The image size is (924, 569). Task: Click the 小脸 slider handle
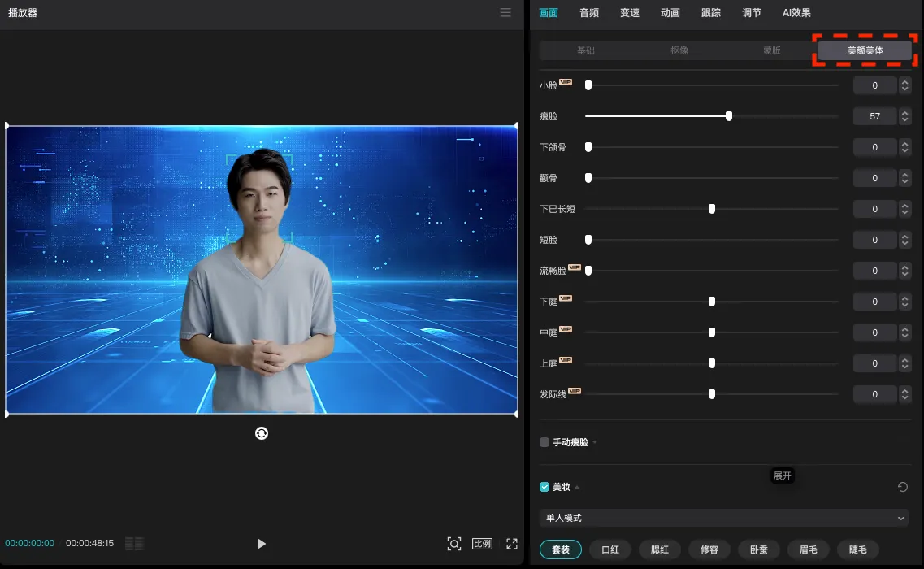click(588, 85)
